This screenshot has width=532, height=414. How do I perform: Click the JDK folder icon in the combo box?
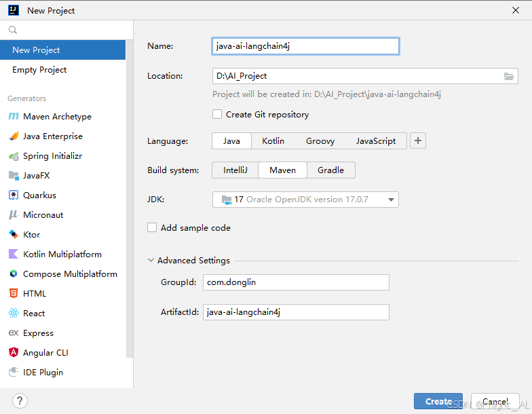(x=227, y=200)
